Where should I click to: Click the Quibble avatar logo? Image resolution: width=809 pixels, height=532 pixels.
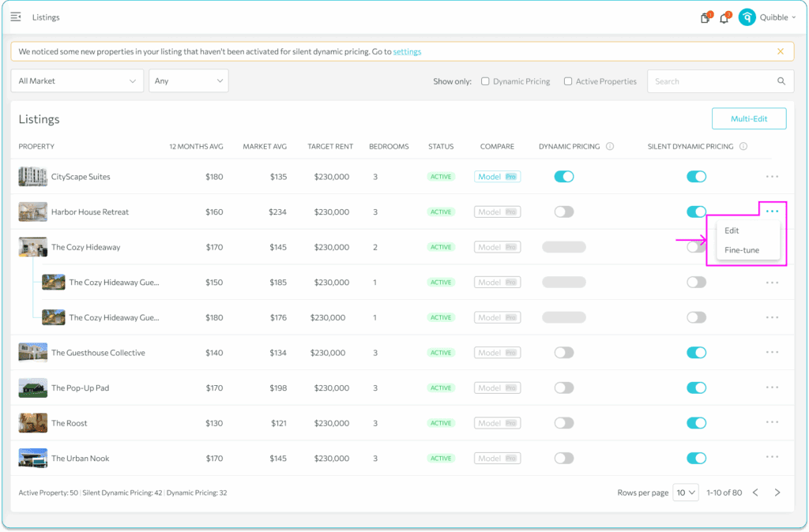(x=747, y=17)
